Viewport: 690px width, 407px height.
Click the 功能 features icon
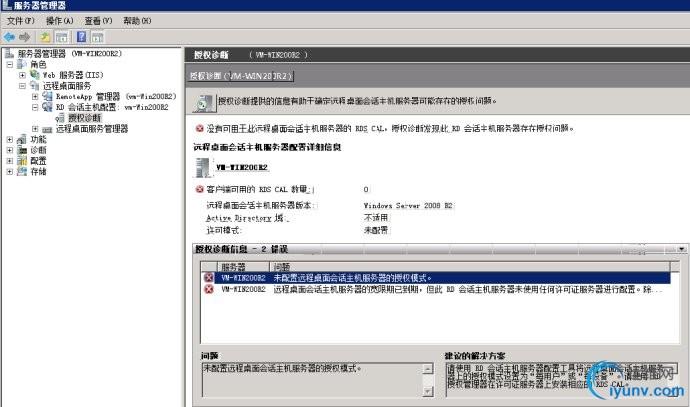[22, 139]
